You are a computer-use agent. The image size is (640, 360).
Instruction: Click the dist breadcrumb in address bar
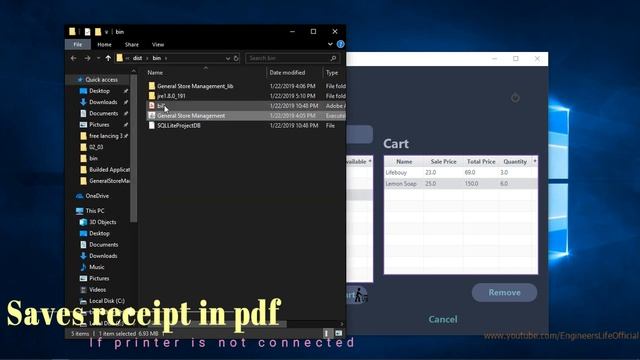coord(138,58)
